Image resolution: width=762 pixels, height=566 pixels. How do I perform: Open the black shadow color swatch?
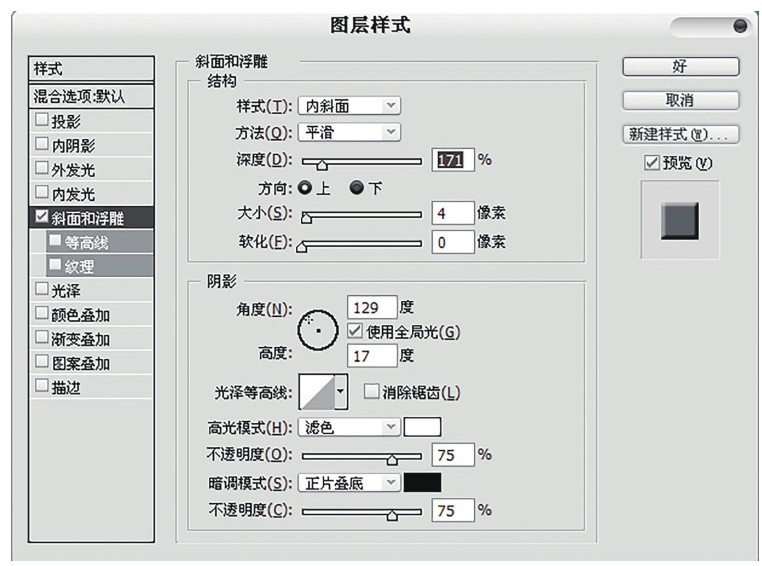(x=422, y=482)
